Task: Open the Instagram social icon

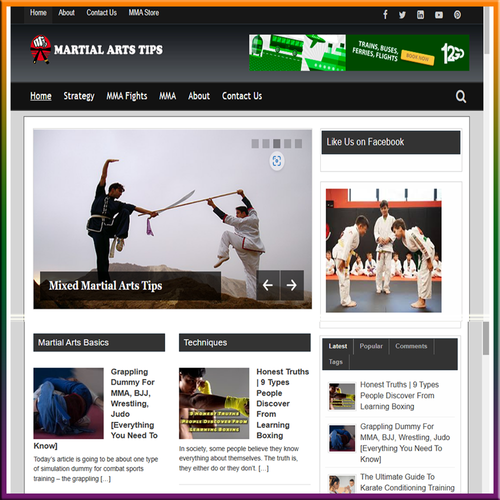Action: tap(421, 15)
